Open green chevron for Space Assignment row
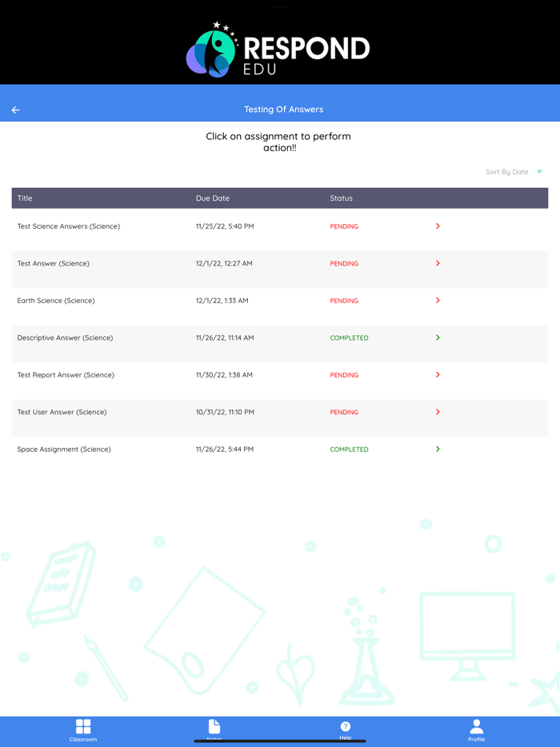This screenshot has width=560, height=747. (x=438, y=449)
